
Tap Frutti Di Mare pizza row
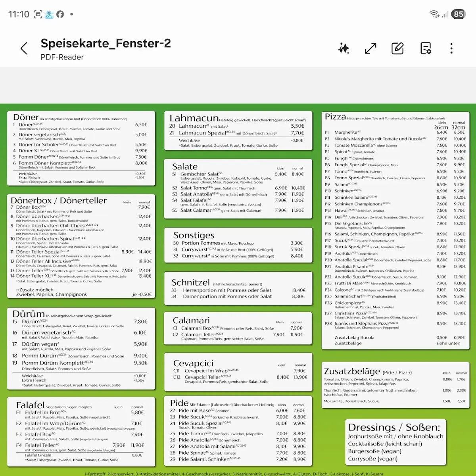395,283
